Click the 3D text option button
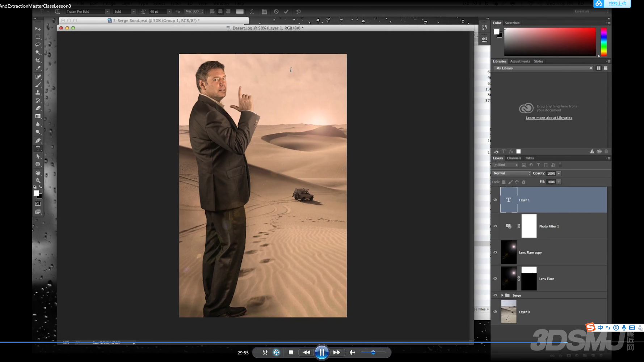This screenshot has width=644, height=362. pos(298,12)
